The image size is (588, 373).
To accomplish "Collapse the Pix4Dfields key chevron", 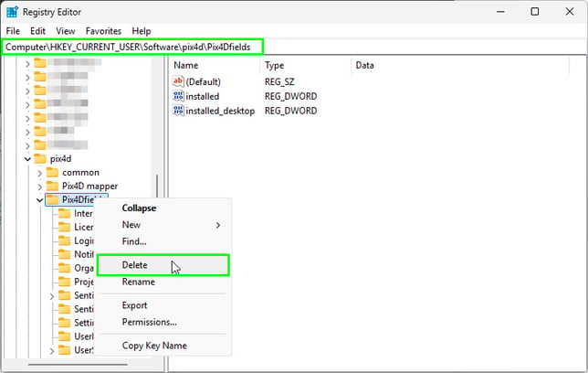I will (40, 200).
